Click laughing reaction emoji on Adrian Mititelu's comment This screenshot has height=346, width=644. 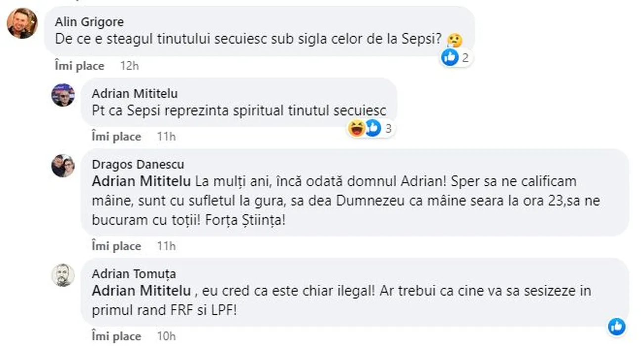356,129
